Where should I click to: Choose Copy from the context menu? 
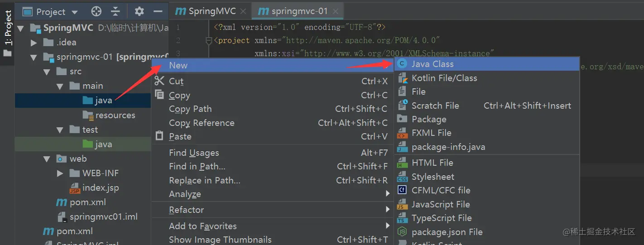[x=273, y=95]
